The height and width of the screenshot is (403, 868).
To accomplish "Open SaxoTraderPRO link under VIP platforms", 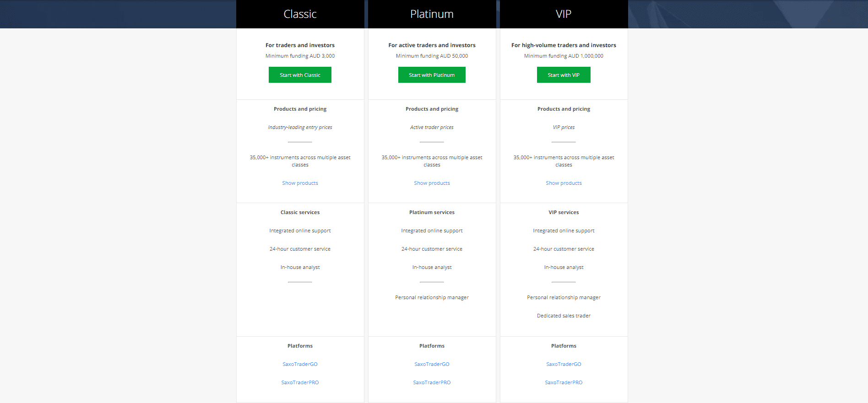I will [x=564, y=382].
